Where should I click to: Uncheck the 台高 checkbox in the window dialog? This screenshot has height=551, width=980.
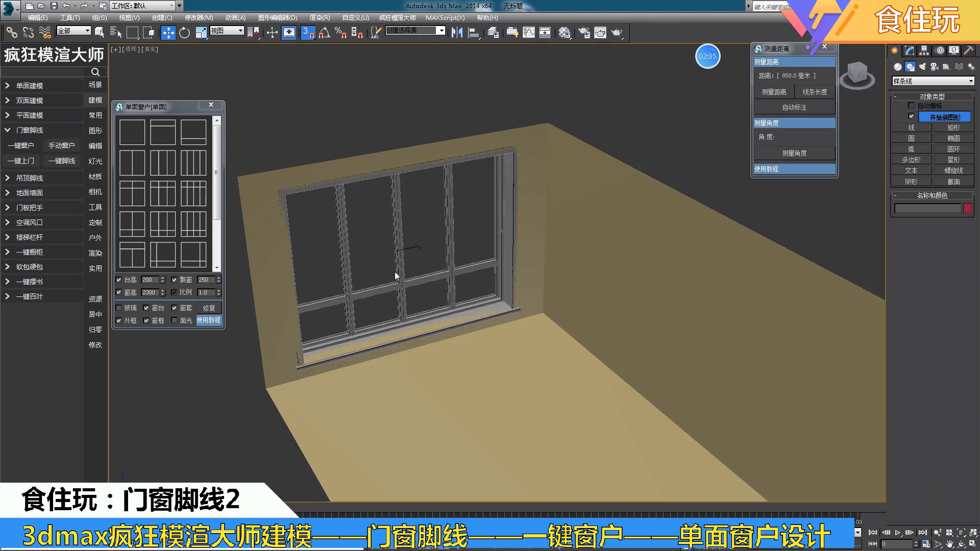pyautogui.click(x=118, y=280)
